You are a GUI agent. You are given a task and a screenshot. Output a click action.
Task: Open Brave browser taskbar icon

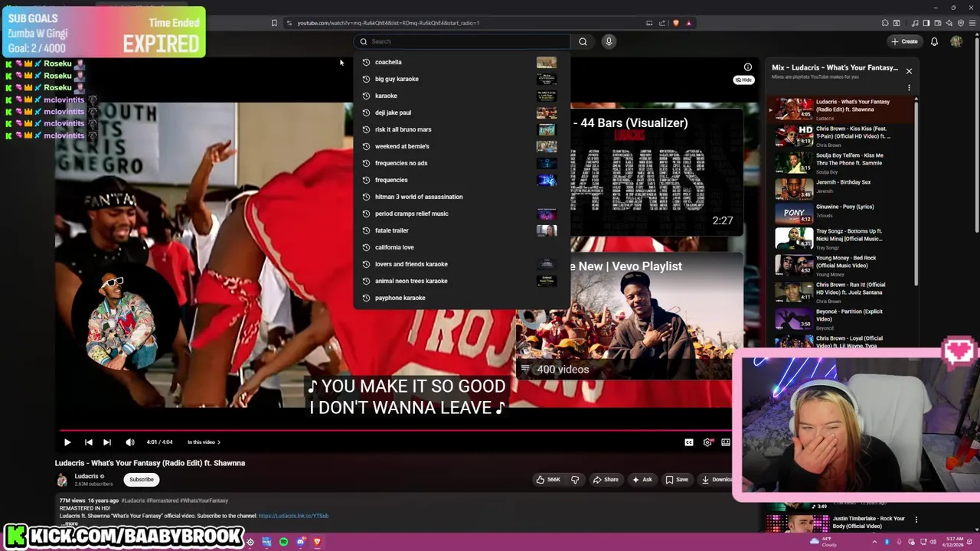pyautogui.click(x=317, y=542)
